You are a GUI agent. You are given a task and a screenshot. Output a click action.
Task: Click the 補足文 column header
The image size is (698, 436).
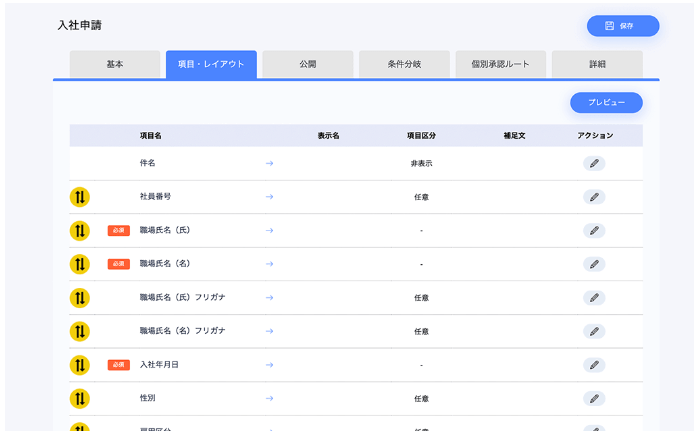point(514,136)
